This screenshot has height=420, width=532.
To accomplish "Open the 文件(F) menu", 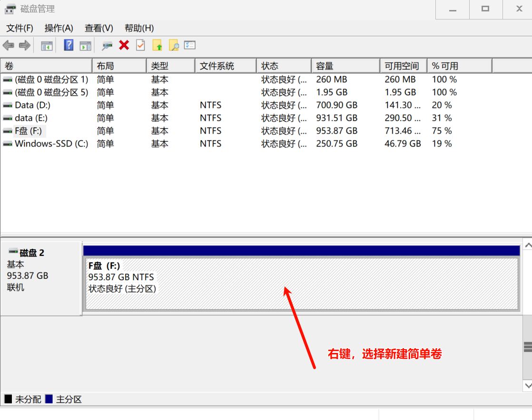I will (20, 28).
